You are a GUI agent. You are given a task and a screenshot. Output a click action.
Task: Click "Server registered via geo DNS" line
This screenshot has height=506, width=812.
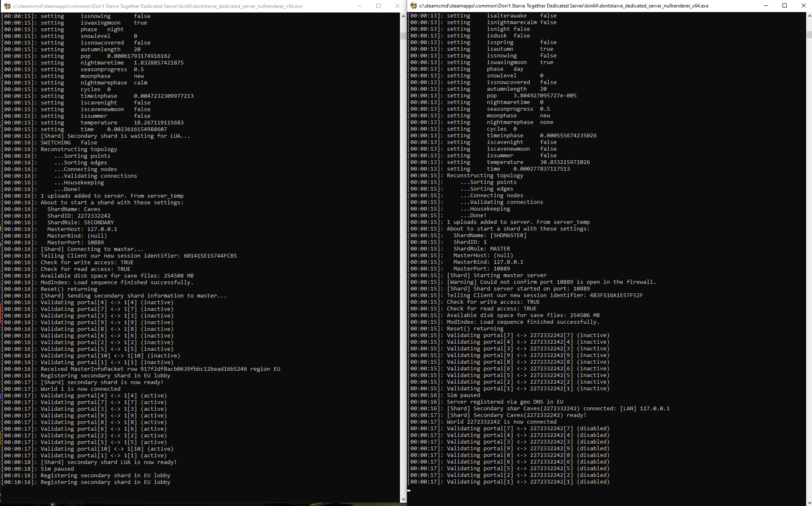coord(505,402)
